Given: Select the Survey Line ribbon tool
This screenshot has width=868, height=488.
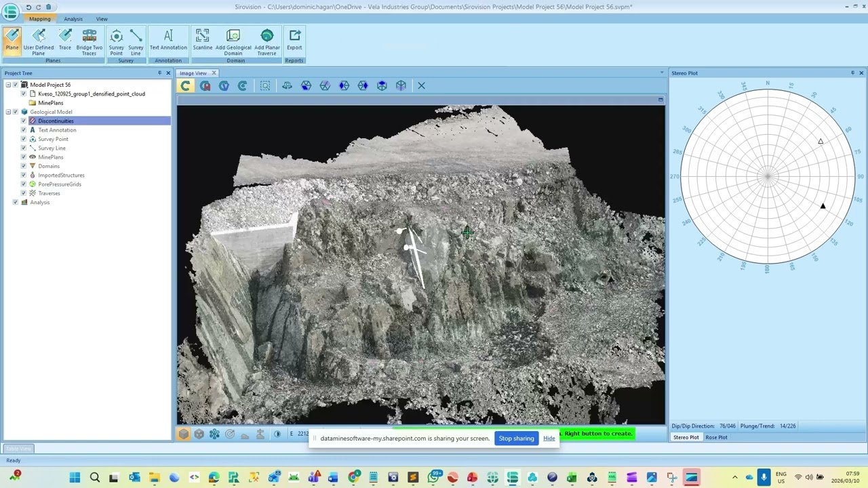Looking at the screenshot, I should [136, 42].
